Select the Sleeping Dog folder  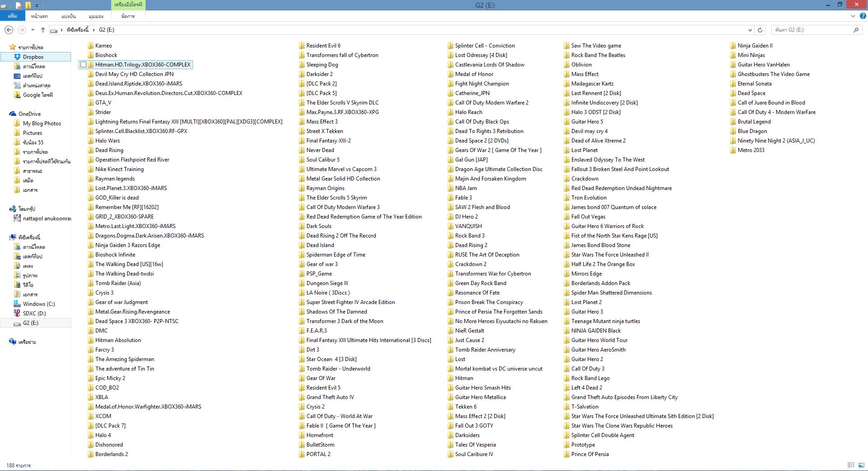[322, 65]
